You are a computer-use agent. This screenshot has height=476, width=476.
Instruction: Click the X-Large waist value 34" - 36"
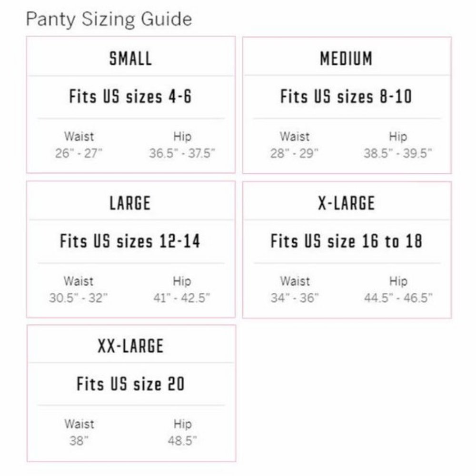tap(295, 298)
